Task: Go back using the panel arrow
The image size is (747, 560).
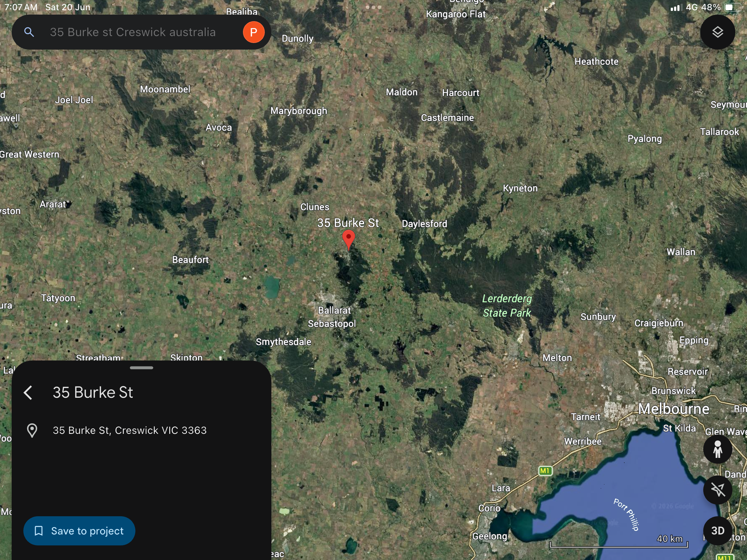Action: [28, 393]
